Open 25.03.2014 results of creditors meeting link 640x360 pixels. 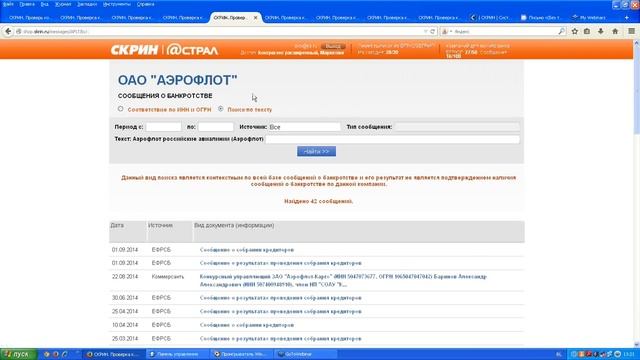(280, 339)
